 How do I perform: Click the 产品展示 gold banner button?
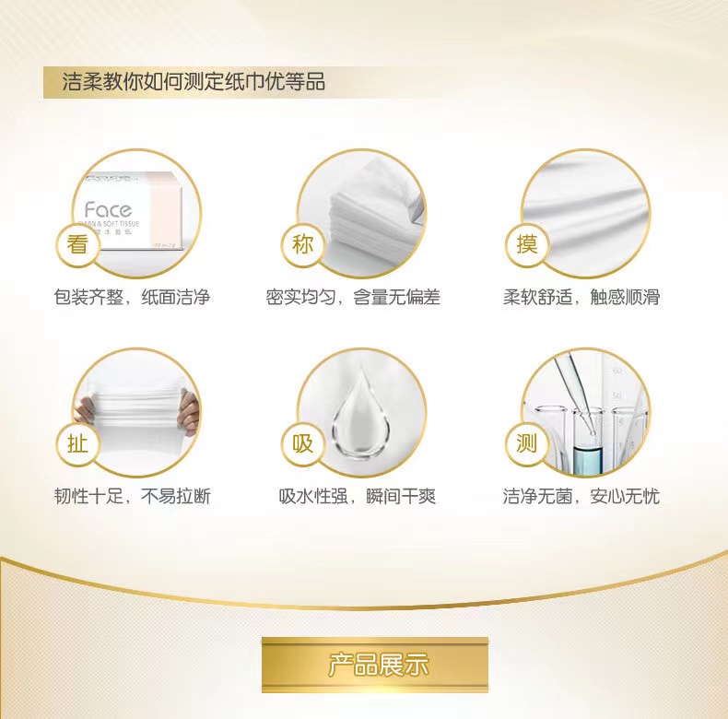click(x=375, y=665)
